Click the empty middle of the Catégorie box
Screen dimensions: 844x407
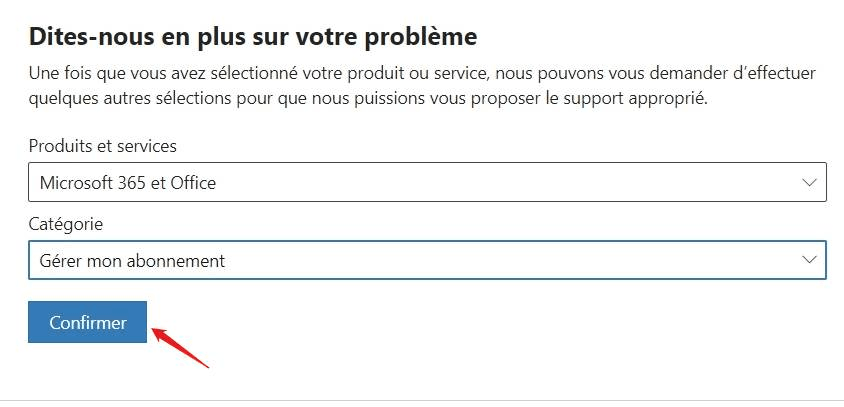(484, 260)
